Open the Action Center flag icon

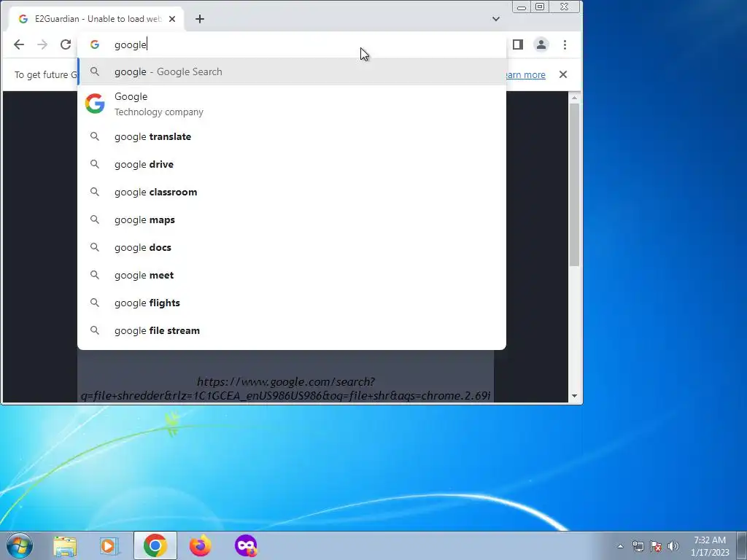click(656, 546)
